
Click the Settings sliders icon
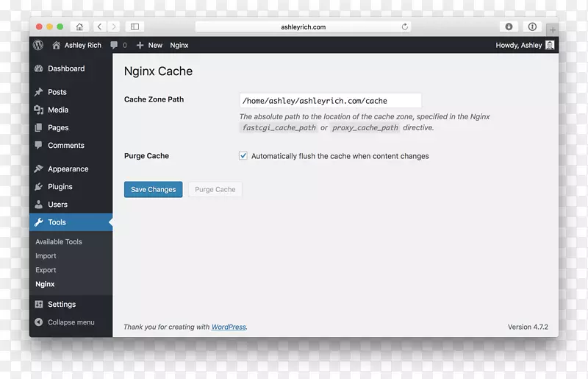39,304
